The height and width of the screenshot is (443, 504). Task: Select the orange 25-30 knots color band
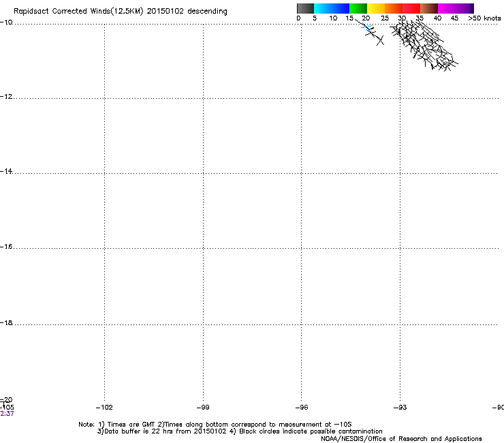pos(394,8)
